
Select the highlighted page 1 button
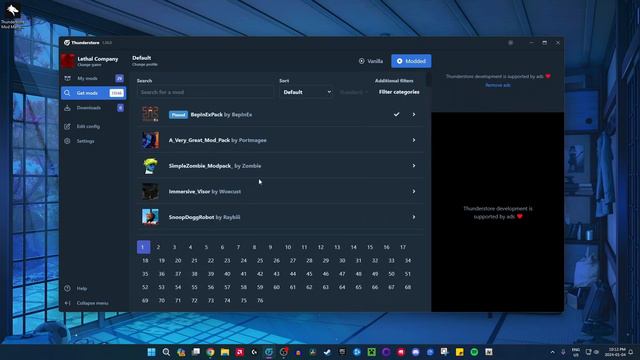(x=143, y=247)
